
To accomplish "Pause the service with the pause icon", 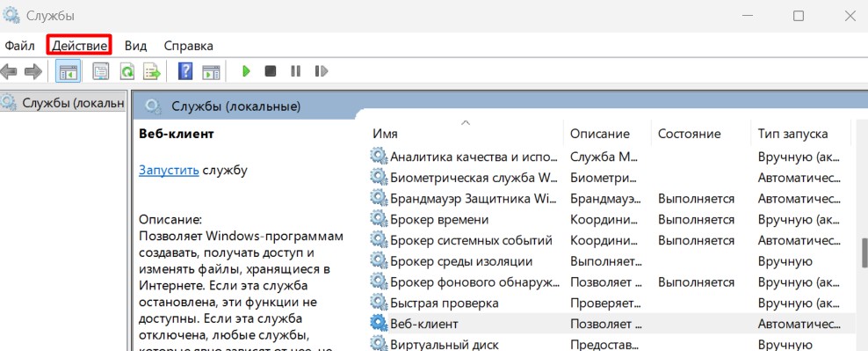I will [x=295, y=71].
